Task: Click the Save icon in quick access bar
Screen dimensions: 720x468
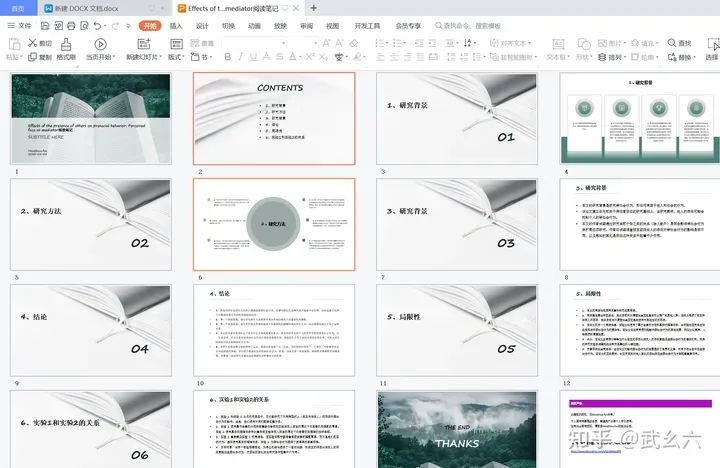Action: pos(45,25)
